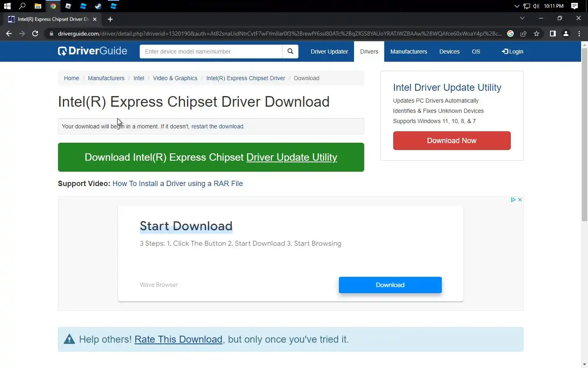The image size is (588, 368).
Task: Bookmark this page with the star icon
Action: coord(537,34)
